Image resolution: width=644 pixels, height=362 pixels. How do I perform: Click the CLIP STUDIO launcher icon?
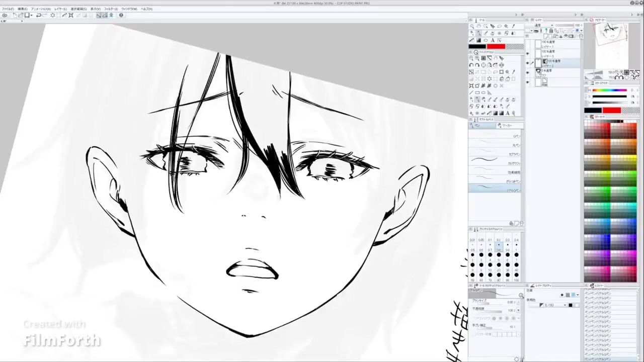point(5,15)
